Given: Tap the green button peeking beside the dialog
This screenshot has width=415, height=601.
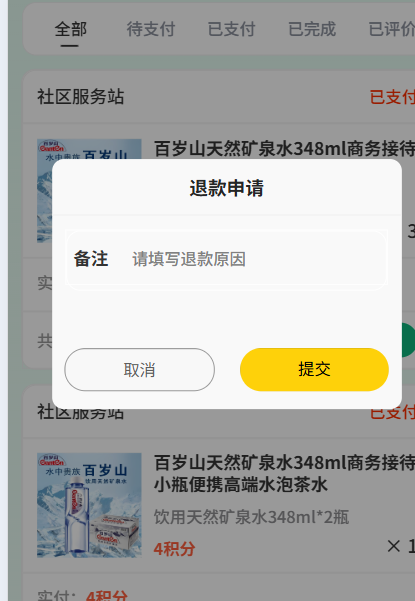Looking at the screenshot, I should pyautogui.click(x=408, y=340).
